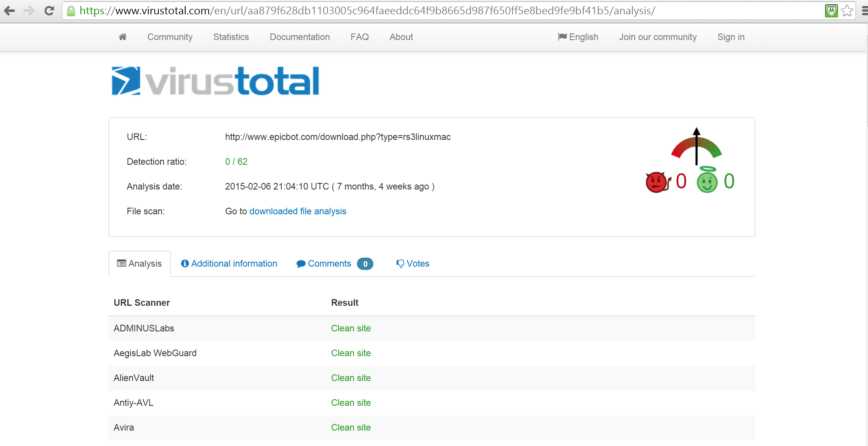Click the analysis date value
The width and height of the screenshot is (868, 446).
pos(330,186)
